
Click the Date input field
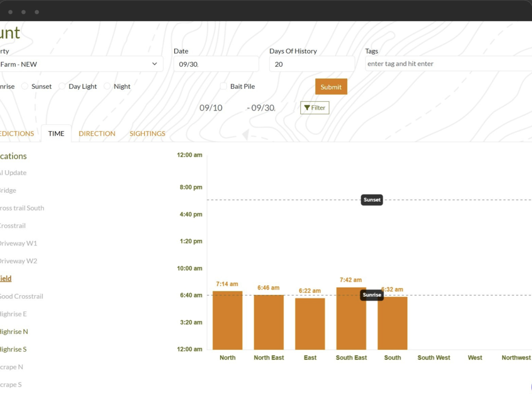pyautogui.click(x=216, y=64)
